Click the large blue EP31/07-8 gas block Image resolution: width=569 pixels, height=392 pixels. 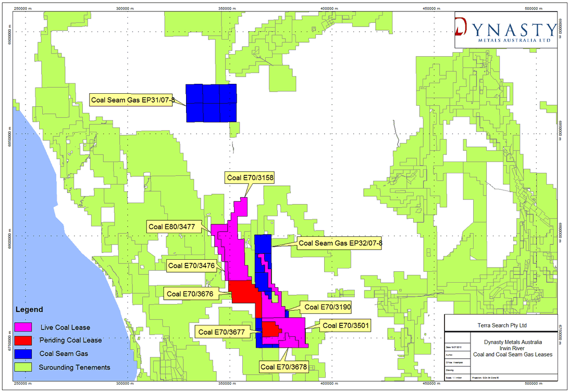point(212,103)
